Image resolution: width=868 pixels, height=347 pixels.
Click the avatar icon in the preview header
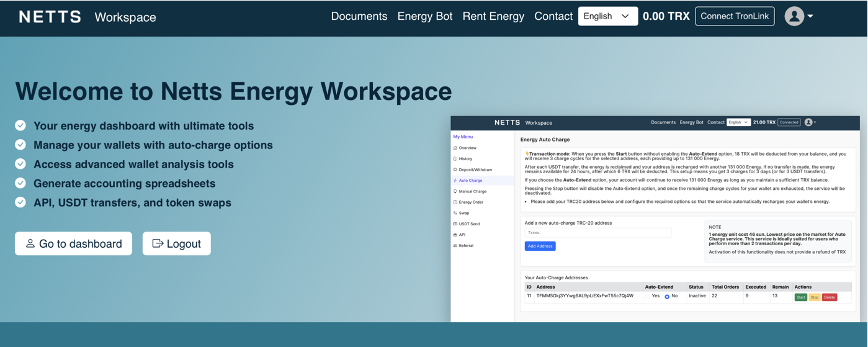pyautogui.click(x=808, y=122)
